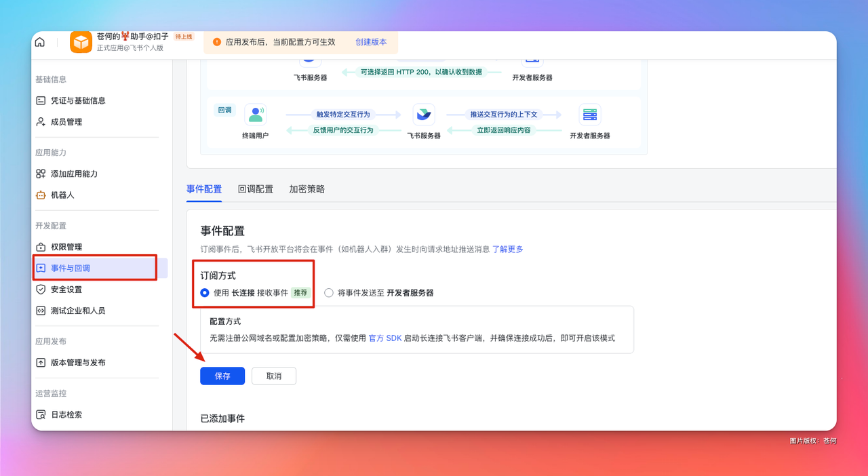Click the 立即返回响应内容 diagram label
868x476 pixels.
point(504,130)
